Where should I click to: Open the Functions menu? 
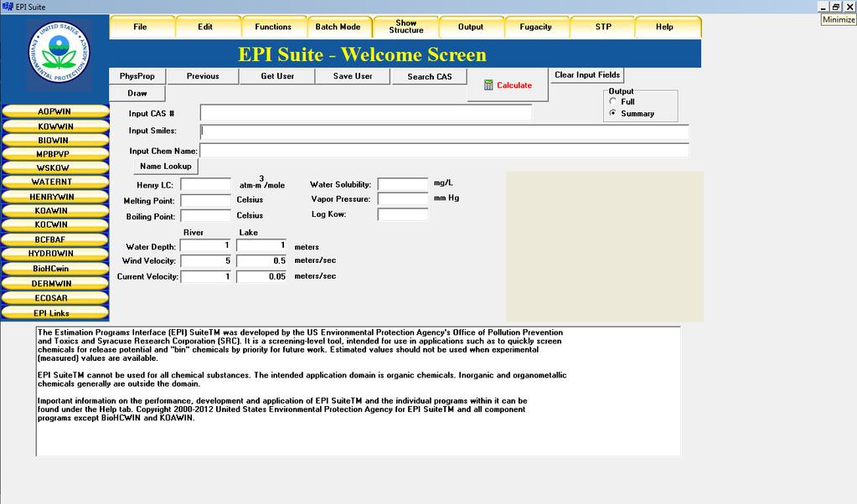pos(273,27)
